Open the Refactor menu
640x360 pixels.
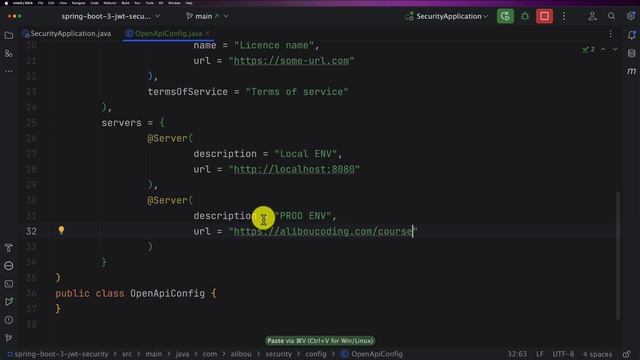110,3
